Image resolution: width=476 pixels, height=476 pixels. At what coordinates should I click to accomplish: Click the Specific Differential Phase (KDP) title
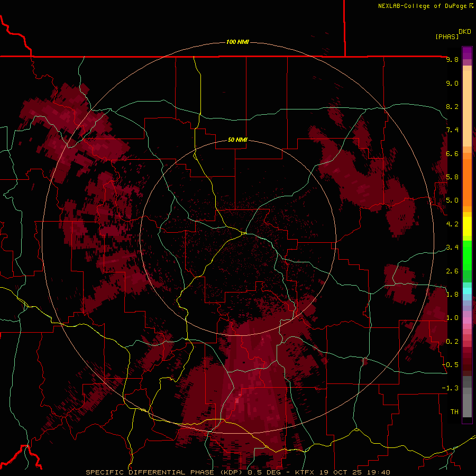(x=164, y=472)
